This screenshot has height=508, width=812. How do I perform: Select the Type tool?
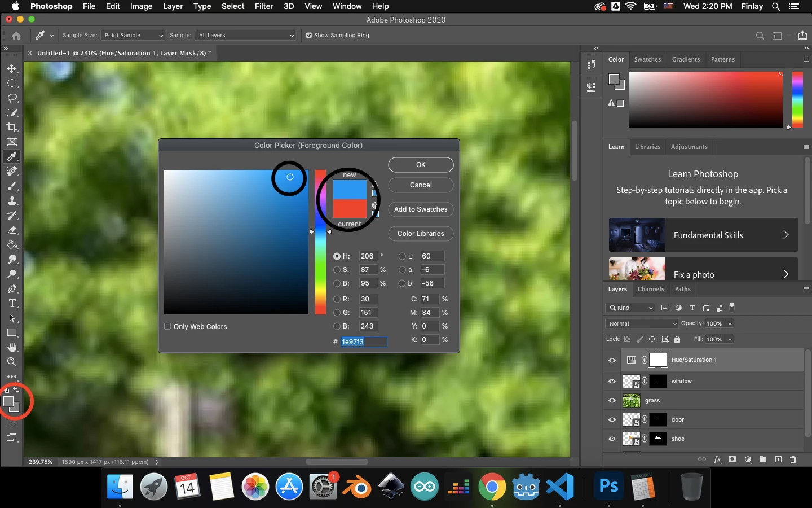[x=12, y=303]
